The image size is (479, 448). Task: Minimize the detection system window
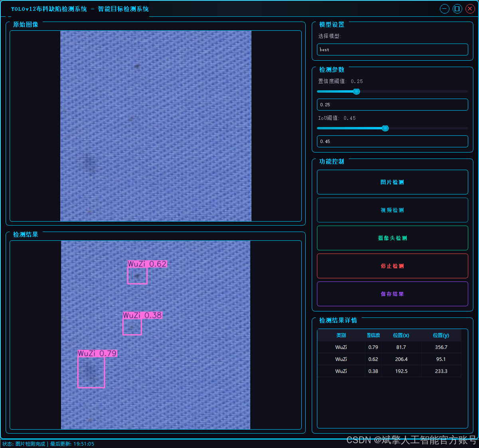[445, 9]
